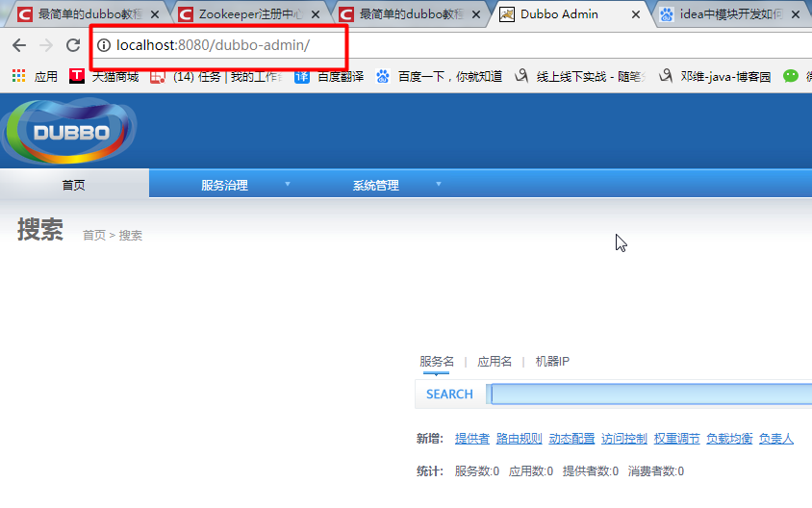Close the Zookeeper注册中心 tab
Image resolution: width=812 pixels, height=508 pixels.
point(316,14)
